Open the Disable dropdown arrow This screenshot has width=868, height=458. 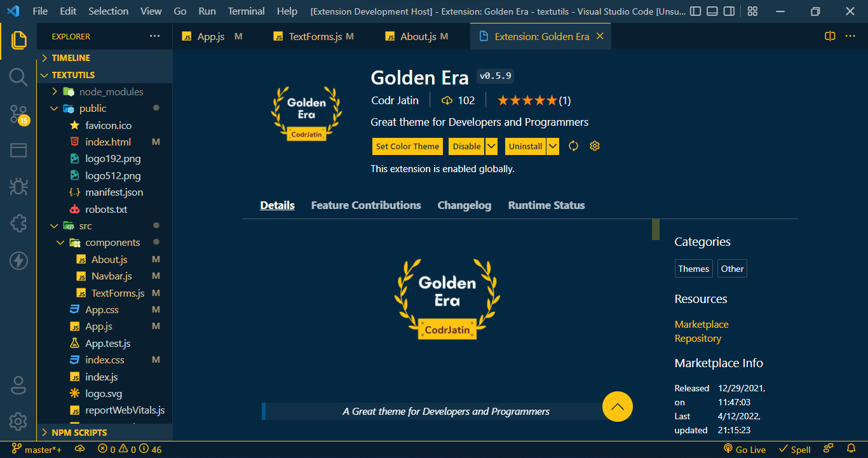coord(491,146)
